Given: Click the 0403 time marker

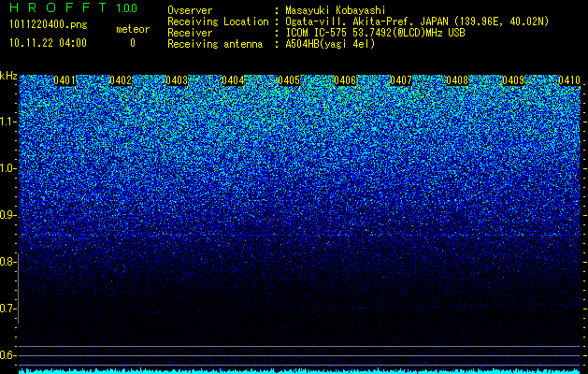Looking at the screenshot, I should 177,80.
